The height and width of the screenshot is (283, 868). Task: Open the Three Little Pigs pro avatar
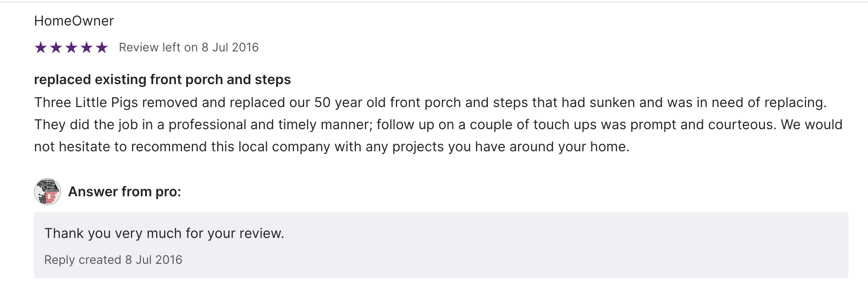coord(48,192)
